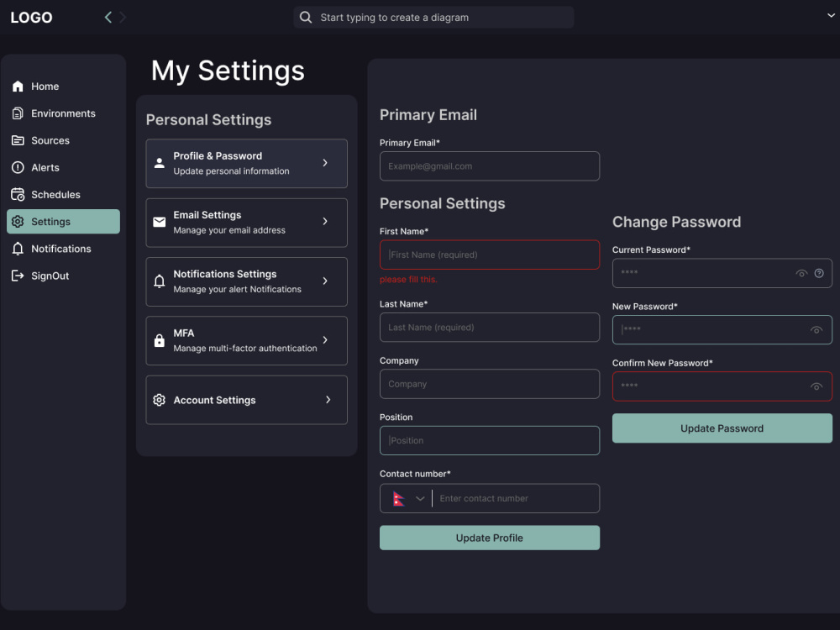Viewport: 840px width, 630px height.
Task: Click the Notifications bell icon in sidebar
Action: coord(18,249)
